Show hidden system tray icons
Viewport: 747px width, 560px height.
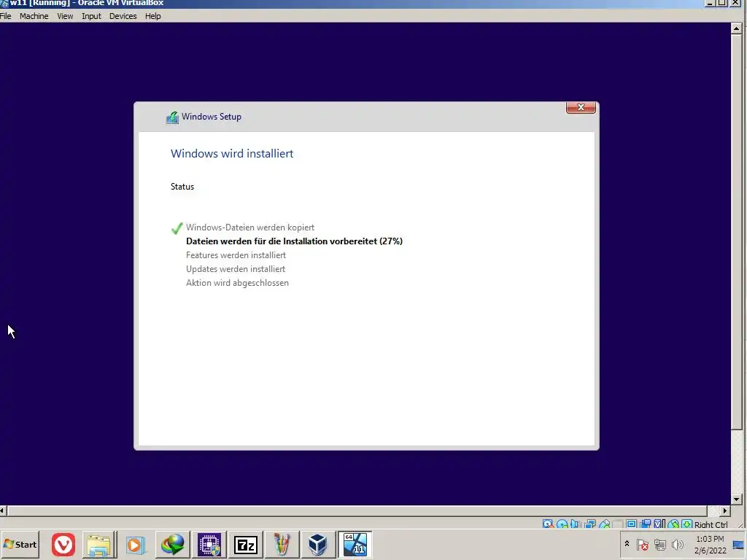pyautogui.click(x=627, y=544)
